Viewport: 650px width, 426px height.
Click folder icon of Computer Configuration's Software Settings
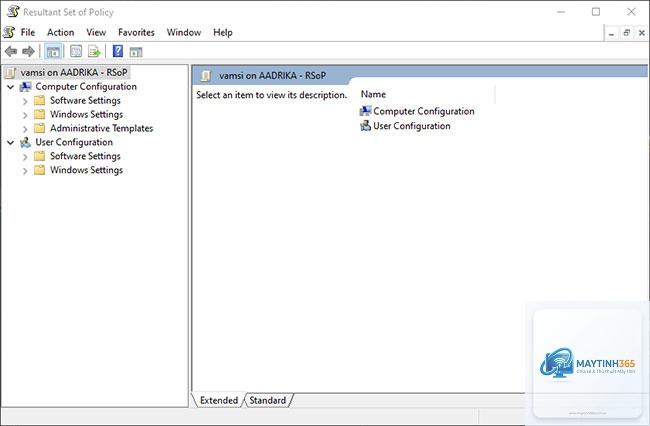[39, 100]
